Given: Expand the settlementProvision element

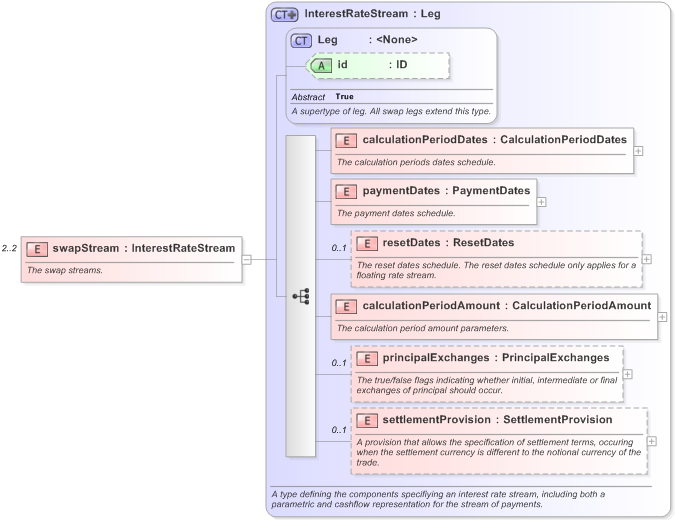Looking at the screenshot, I should 652,441.
